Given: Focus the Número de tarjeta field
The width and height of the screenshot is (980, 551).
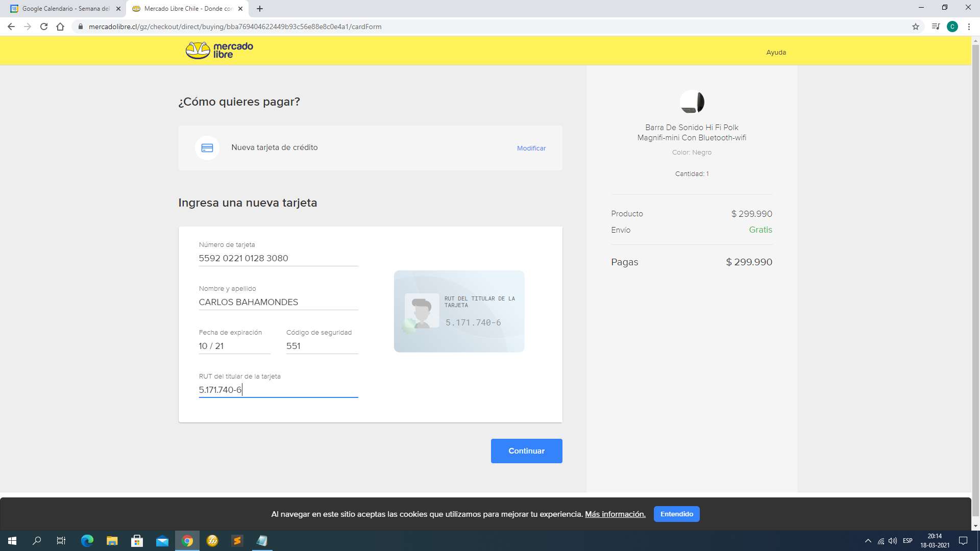Looking at the screenshot, I should pos(278,258).
